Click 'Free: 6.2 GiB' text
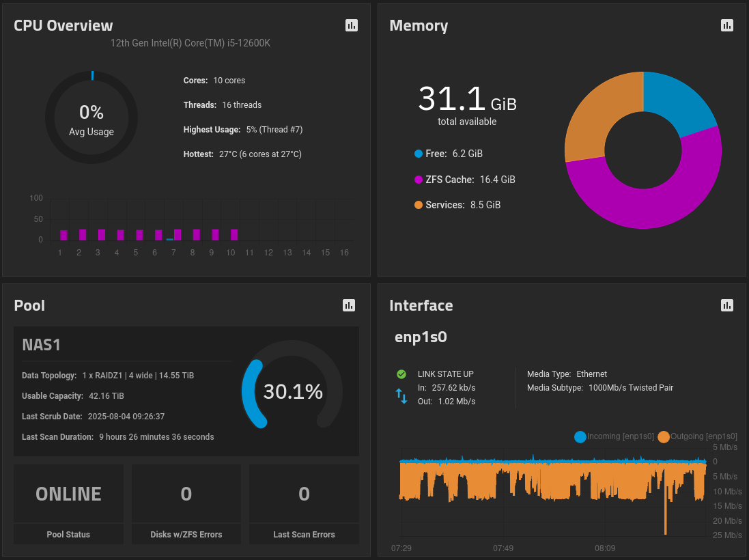This screenshot has width=749, height=560. point(454,154)
